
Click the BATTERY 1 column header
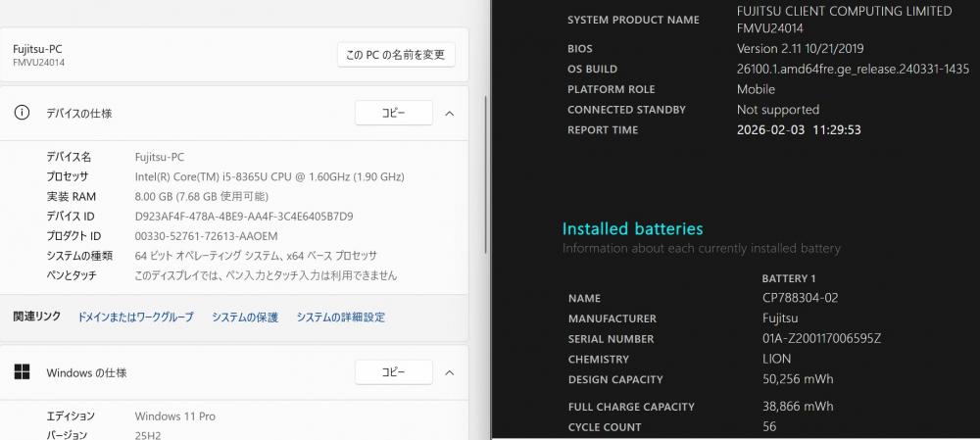click(x=789, y=278)
